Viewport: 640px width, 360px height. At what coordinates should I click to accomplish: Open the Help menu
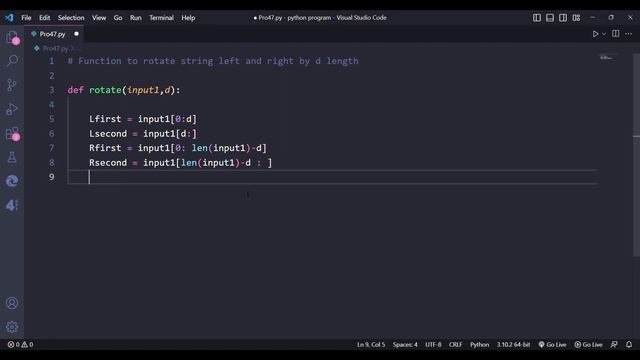tap(188, 18)
